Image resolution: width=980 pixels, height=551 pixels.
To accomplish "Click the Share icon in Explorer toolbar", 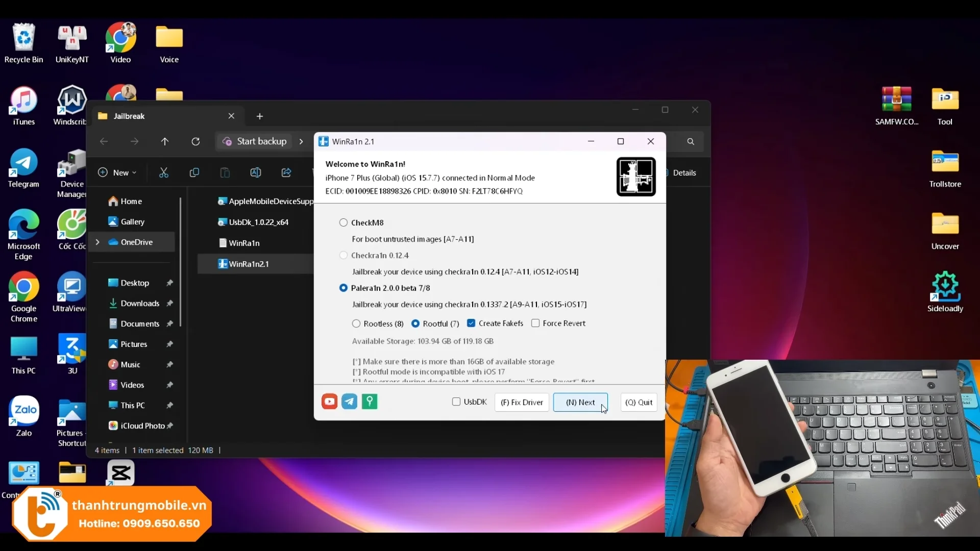I will click(x=286, y=173).
